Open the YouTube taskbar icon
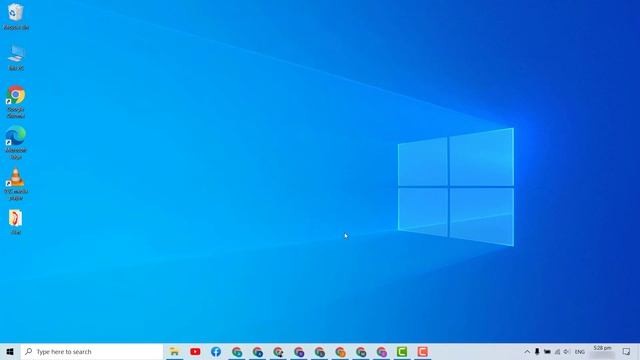Screen dimensions: 640x360 tap(195, 351)
